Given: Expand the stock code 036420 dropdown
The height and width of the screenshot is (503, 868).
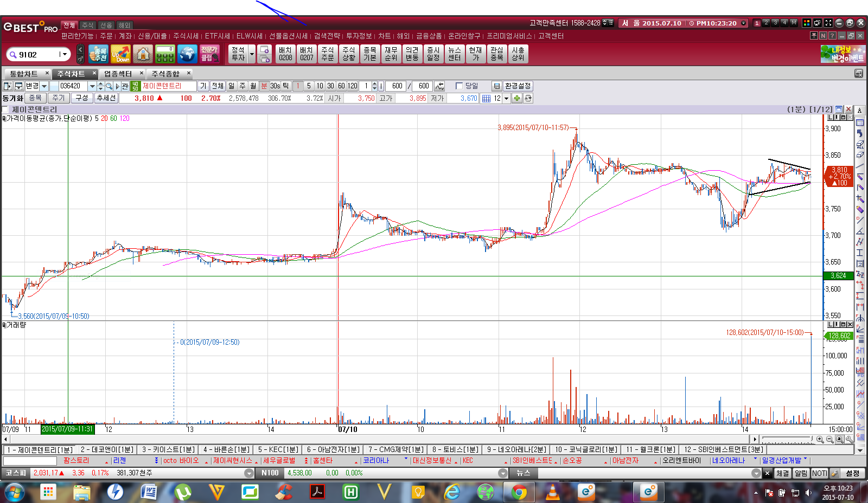Looking at the screenshot, I should [92, 86].
